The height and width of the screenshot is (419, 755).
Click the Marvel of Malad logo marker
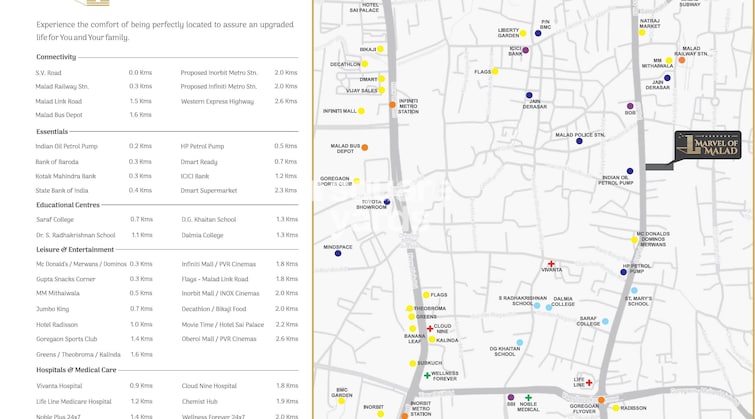pos(709,147)
